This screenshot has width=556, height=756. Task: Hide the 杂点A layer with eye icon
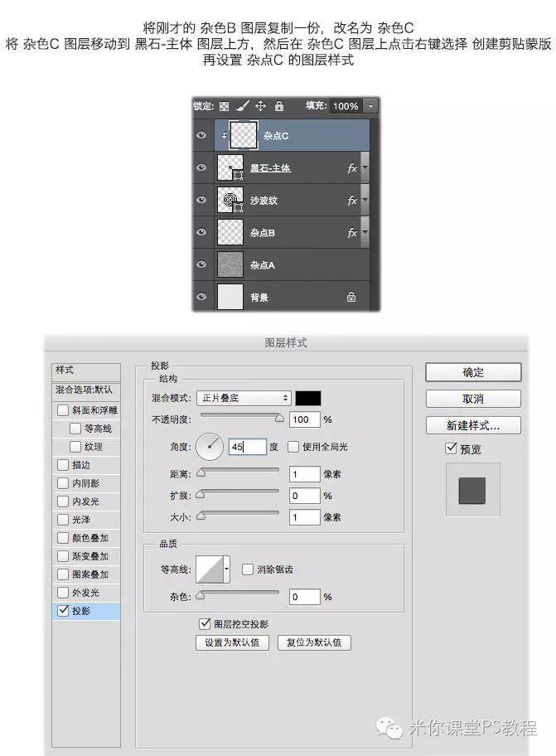point(201,264)
